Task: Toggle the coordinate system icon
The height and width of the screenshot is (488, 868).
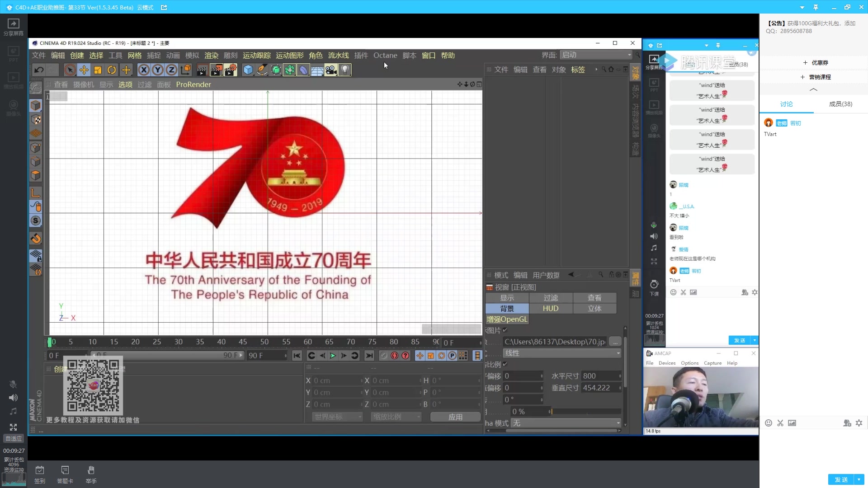Action: [x=185, y=70]
